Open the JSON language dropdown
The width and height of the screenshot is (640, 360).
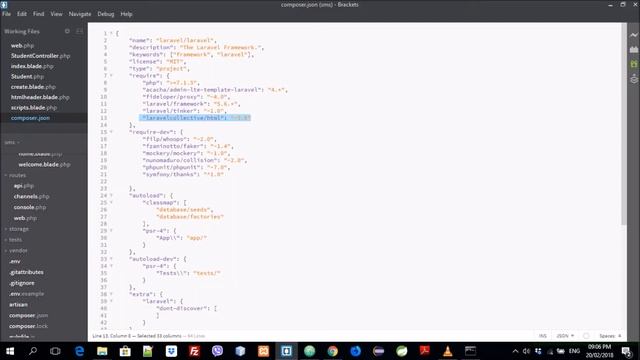pyautogui.click(x=565, y=336)
